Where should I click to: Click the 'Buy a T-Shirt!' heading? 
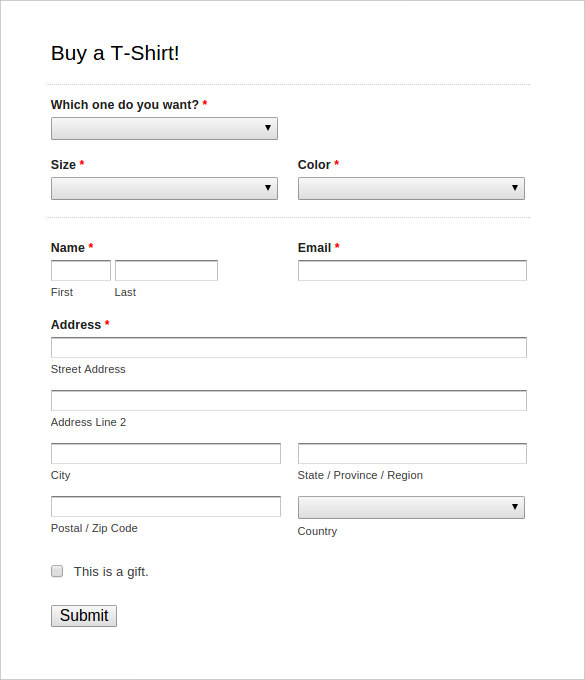click(115, 54)
